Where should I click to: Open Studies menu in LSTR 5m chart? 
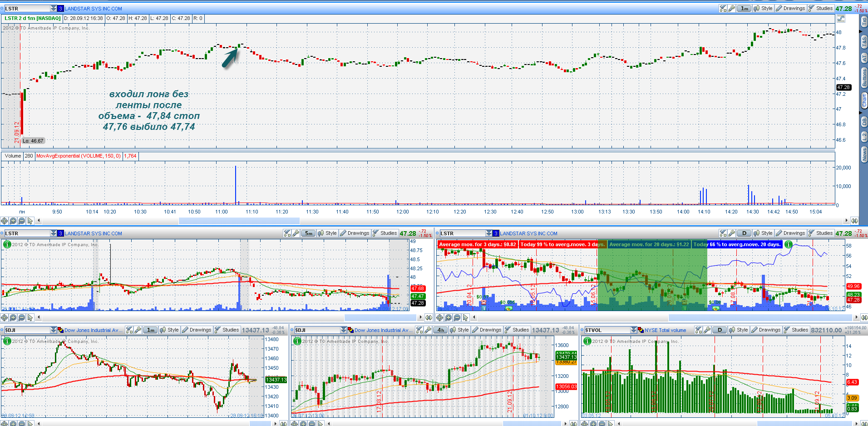(x=385, y=233)
